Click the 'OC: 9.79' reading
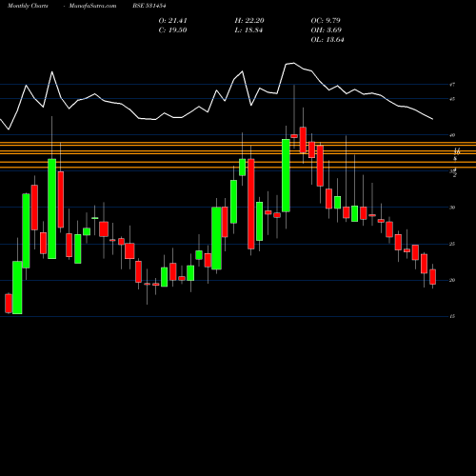The image size is (476, 476). (326, 21)
